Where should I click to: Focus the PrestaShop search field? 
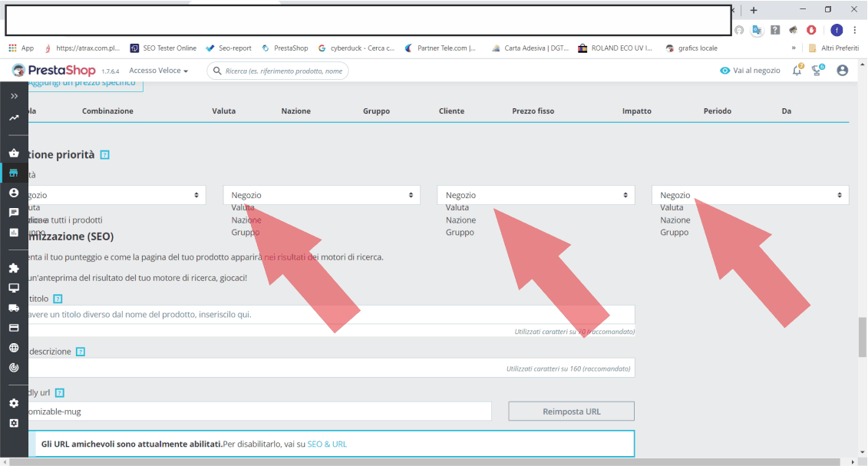click(278, 71)
